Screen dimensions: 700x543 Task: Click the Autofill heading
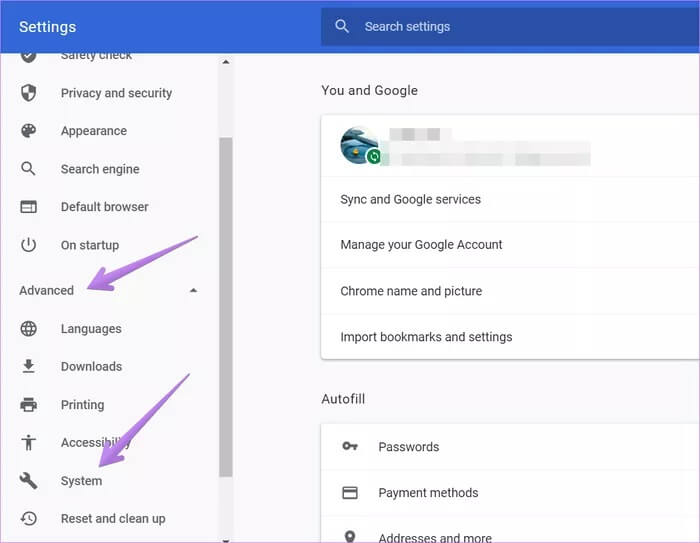point(343,399)
